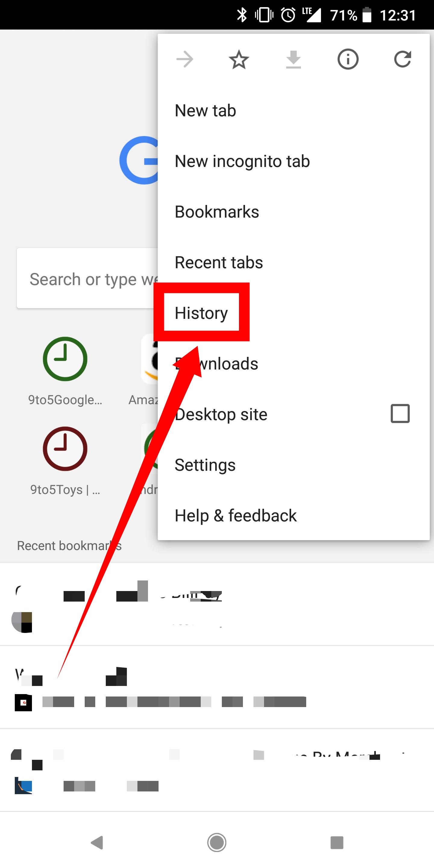Tap the forward navigation arrow icon

(x=185, y=59)
